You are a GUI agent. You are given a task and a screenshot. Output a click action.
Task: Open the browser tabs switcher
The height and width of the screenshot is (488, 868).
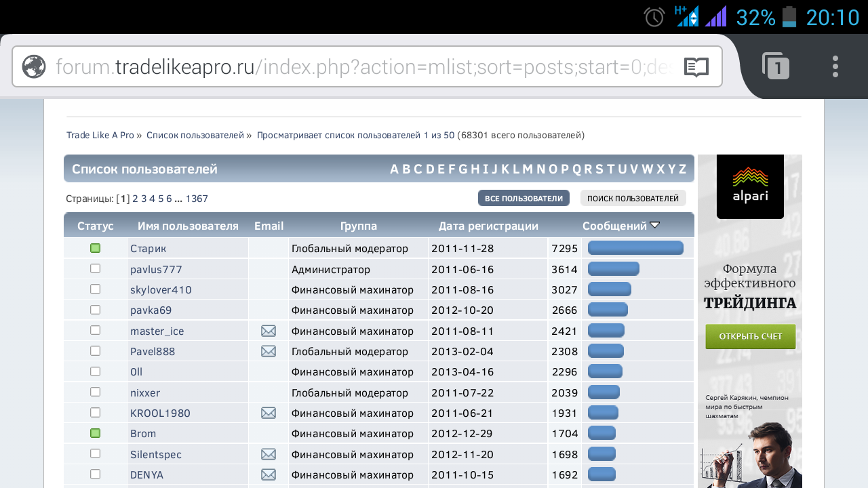776,66
